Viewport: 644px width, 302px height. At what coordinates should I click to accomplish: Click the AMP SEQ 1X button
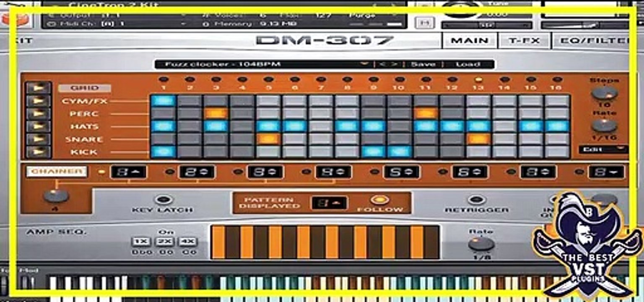tap(140, 242)
